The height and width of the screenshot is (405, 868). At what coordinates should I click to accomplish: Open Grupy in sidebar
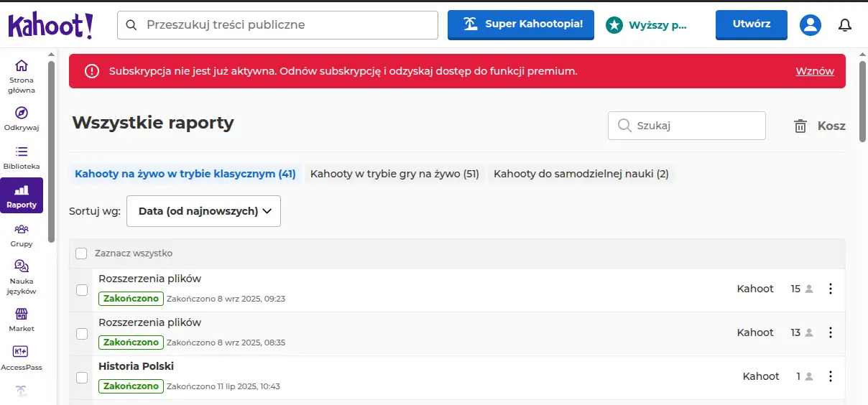[22, 236]
